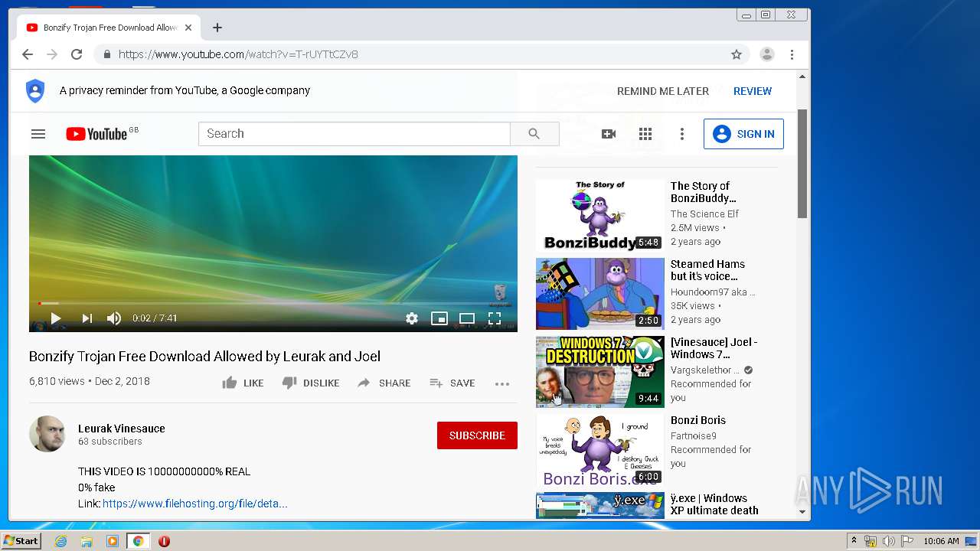The height and width of the screenshot is (551, 980).
Task: Click the scrollbar down arrow
Action: 802,511
